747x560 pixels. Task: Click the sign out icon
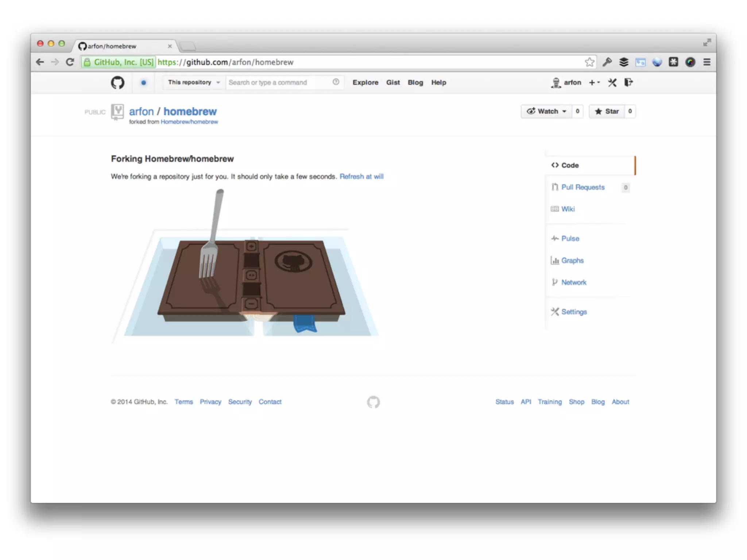[x=628, y=82]
